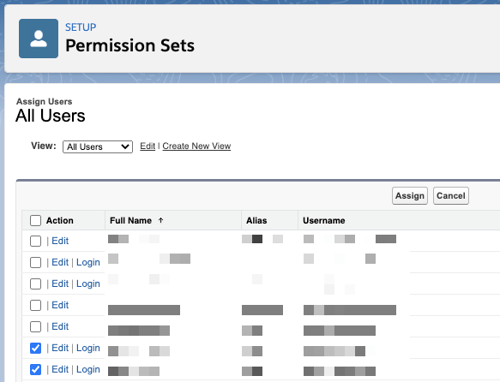Screen dimensions: 500x382
Task: Click the Permission Sets page title
Action: click(x=130, y=45)
